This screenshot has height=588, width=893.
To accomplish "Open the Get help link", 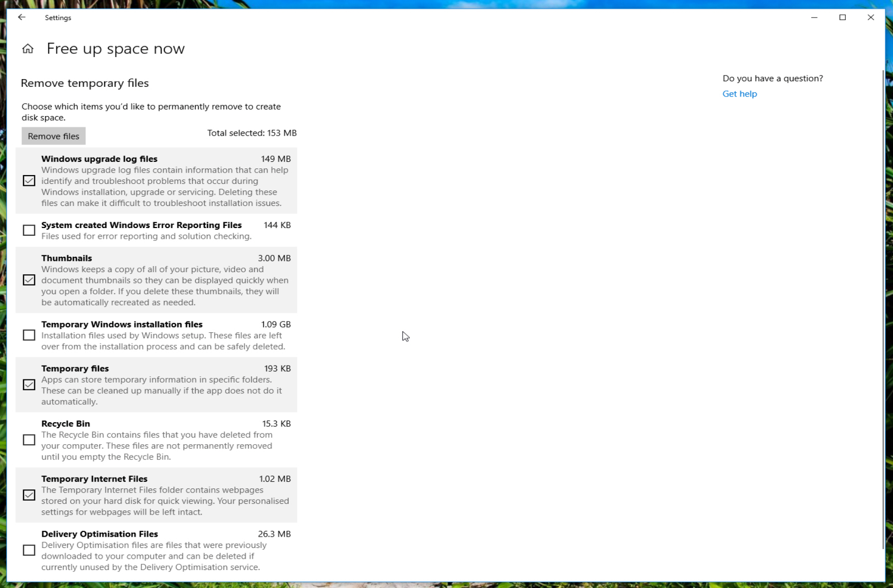I will pos(739,94).
